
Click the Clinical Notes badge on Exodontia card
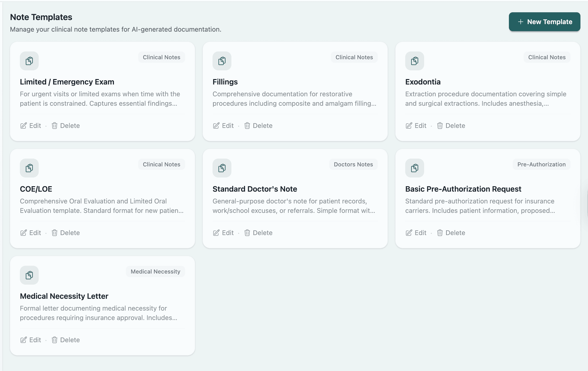547,57
